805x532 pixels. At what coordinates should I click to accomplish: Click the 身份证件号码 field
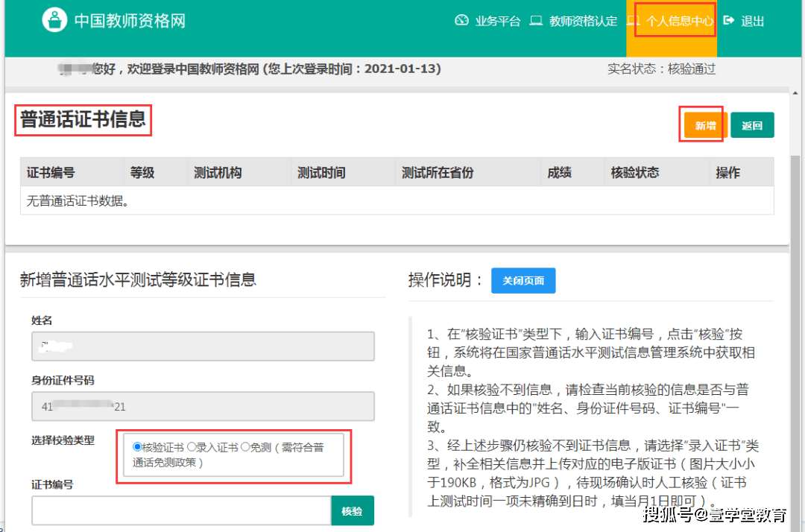click(x=203, y=406)
